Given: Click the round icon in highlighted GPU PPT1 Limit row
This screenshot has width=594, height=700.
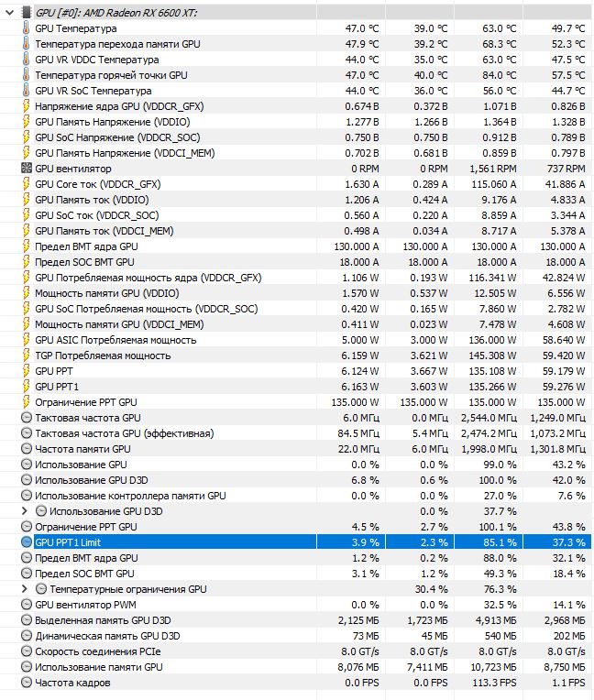Looking at the screenshot, I should (x=27, y=542).
